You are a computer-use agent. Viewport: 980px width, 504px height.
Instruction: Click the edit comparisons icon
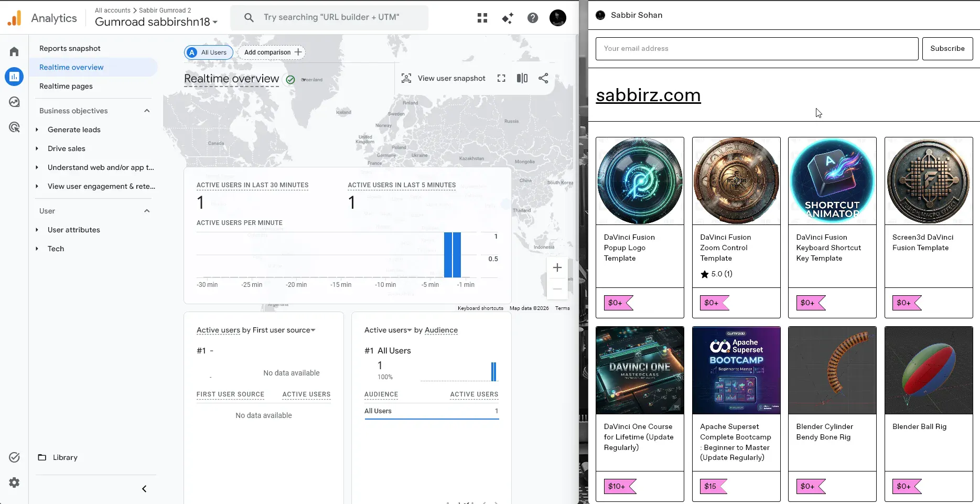(x=522, y=78)
